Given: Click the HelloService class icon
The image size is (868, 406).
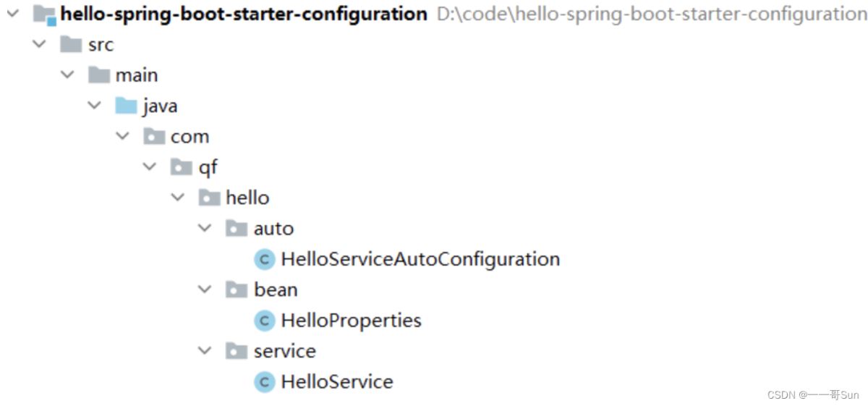Looking at the screenshot, I should point(265,382).
